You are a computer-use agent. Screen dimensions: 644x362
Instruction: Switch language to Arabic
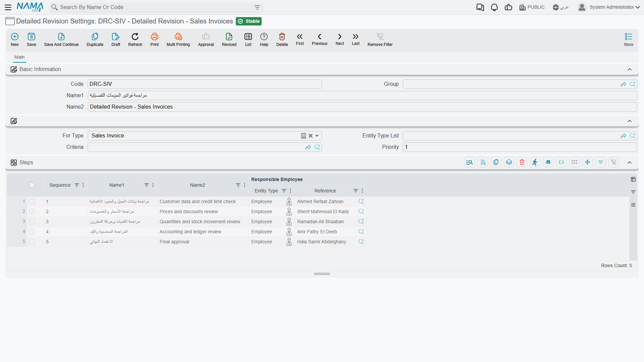click(561, 7)
